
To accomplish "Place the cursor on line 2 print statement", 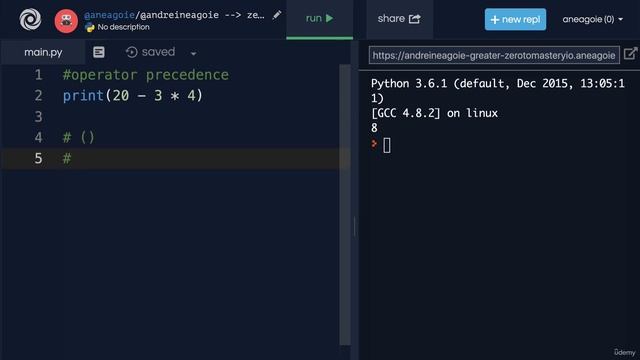I will click(x=133, y=96).
